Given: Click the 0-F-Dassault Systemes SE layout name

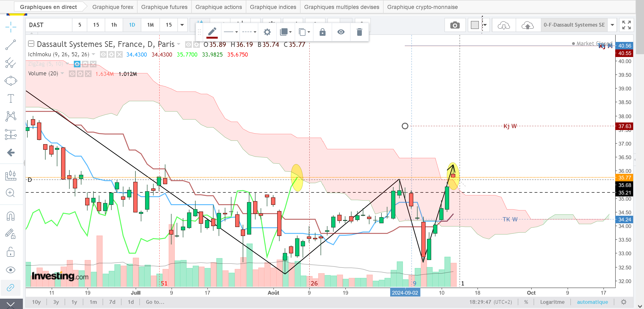Looking at the screenshot, I should pyautogui.click(x=574, y=25).
